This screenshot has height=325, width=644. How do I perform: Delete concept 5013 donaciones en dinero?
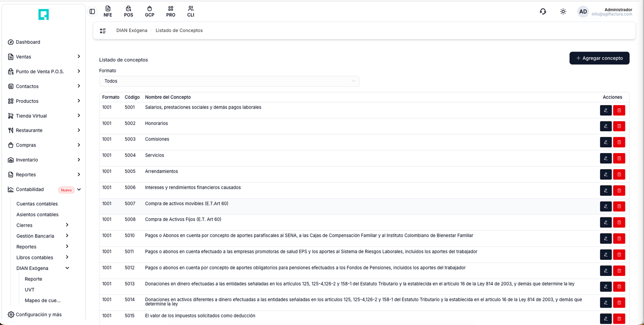click(x=619, y=287)
